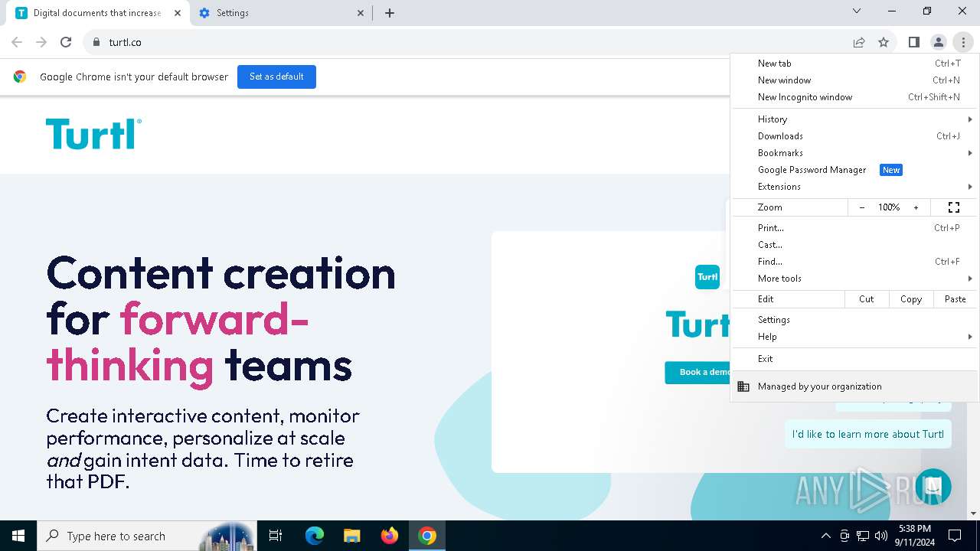
Task: Increase zoom with plus button
Action: click(916, 207)
